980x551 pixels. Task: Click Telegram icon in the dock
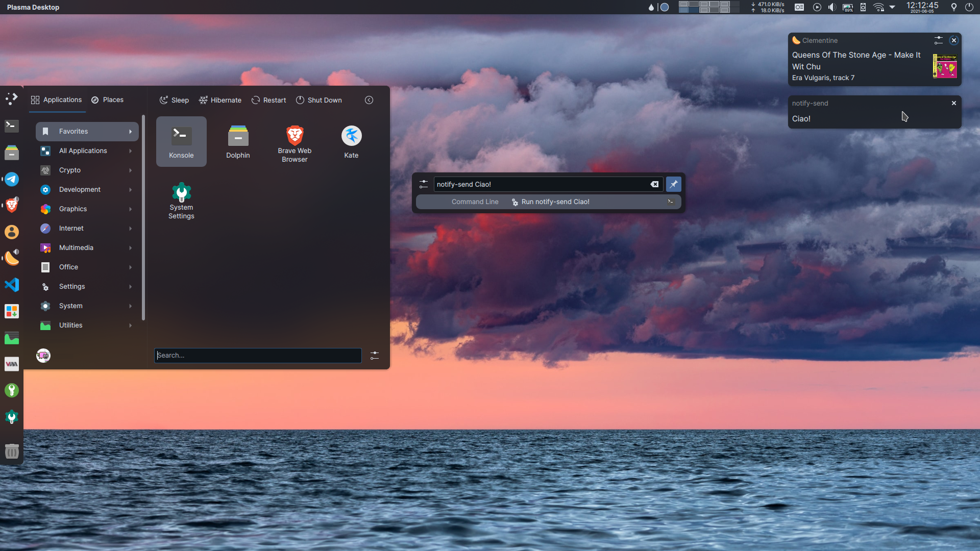click(x=12, y=179)
